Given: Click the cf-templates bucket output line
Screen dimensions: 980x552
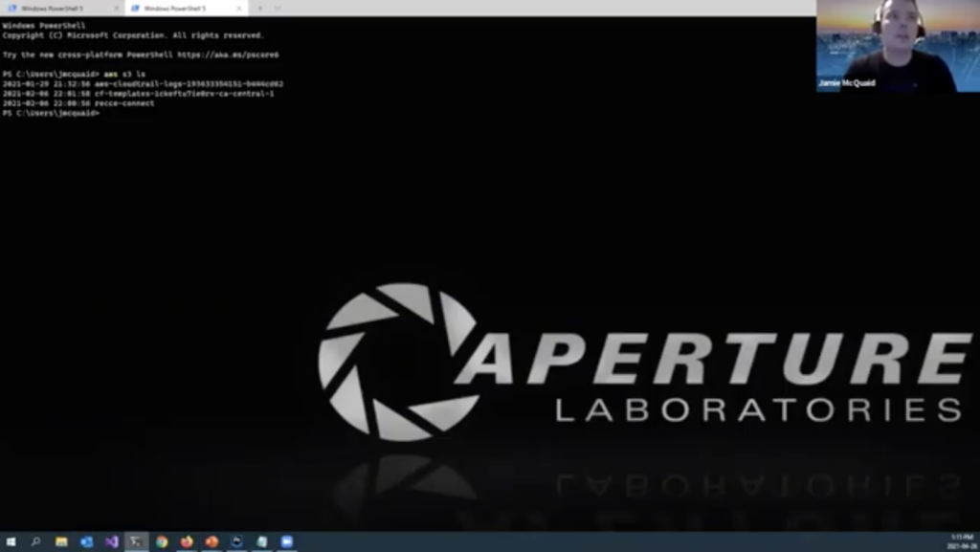Looking at the screenshot, I should point(138,94).
